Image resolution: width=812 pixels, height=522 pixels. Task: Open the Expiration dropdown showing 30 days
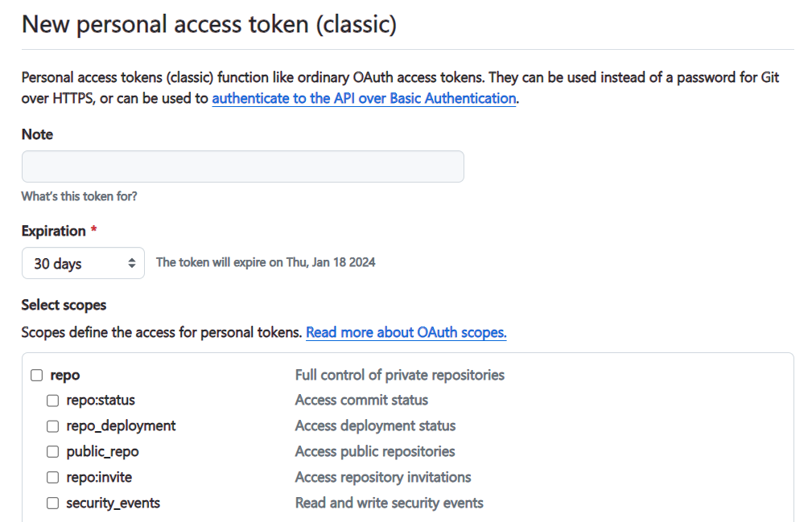(x=72, y=263)
